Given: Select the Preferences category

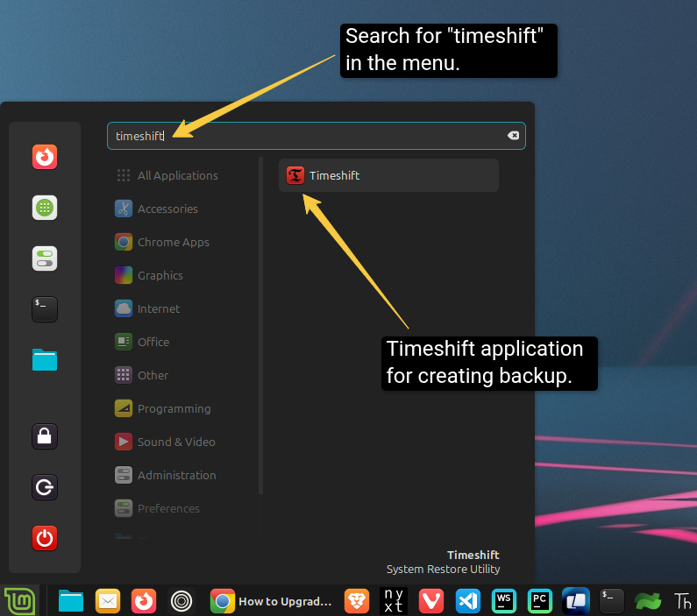Looking at the screenshot, I should [157, 508].
